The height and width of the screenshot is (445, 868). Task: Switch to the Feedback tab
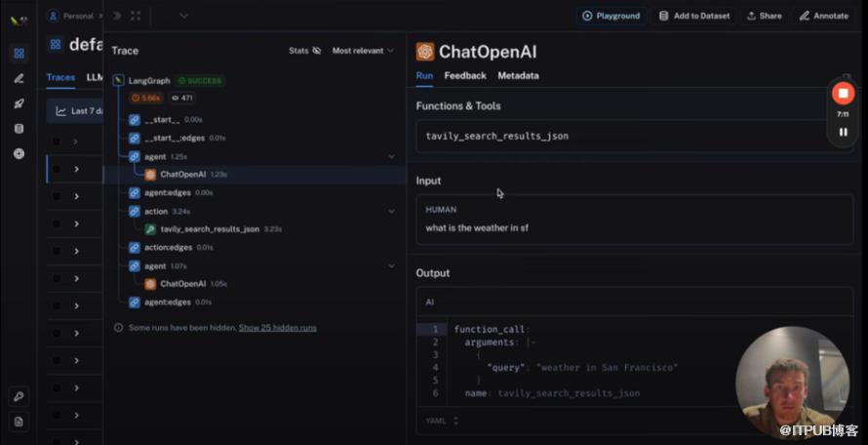click(464, 75)
